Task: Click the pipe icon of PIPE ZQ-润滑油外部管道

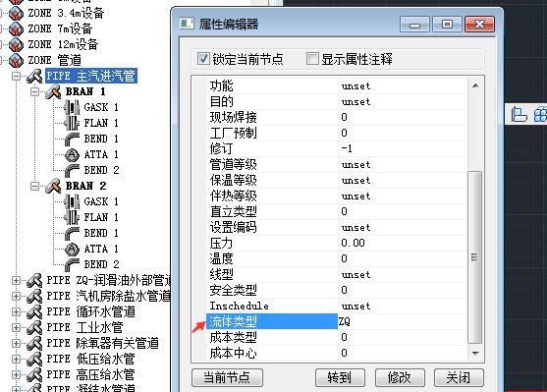Action: [34, 280]
